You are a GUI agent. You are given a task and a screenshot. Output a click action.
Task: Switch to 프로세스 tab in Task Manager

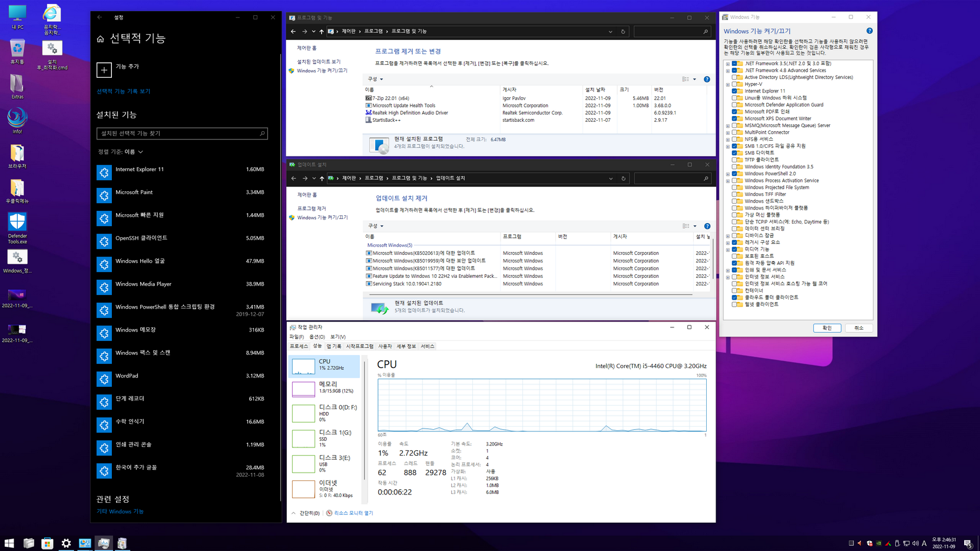click(299, 346)
